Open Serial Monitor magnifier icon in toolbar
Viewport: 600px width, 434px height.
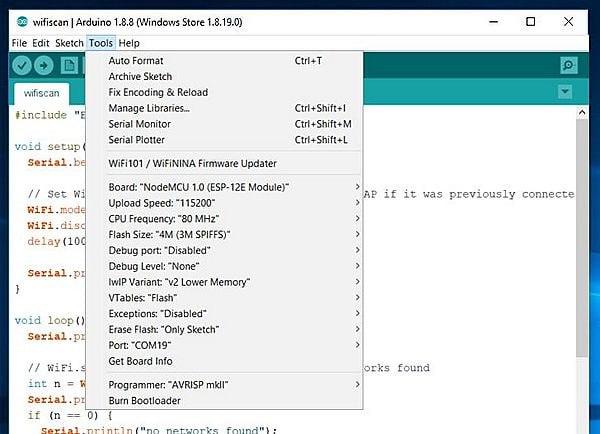tap(569, 65)
